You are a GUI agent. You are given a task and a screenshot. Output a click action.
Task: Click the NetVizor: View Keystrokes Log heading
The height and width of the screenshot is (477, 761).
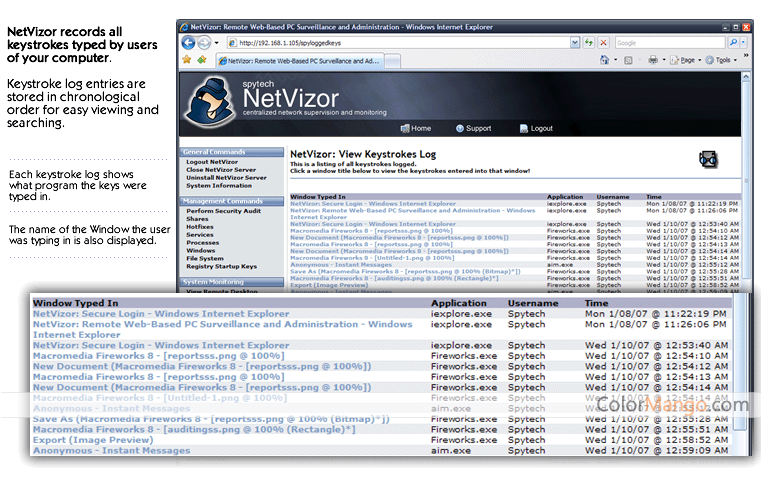tap(363, 154)
